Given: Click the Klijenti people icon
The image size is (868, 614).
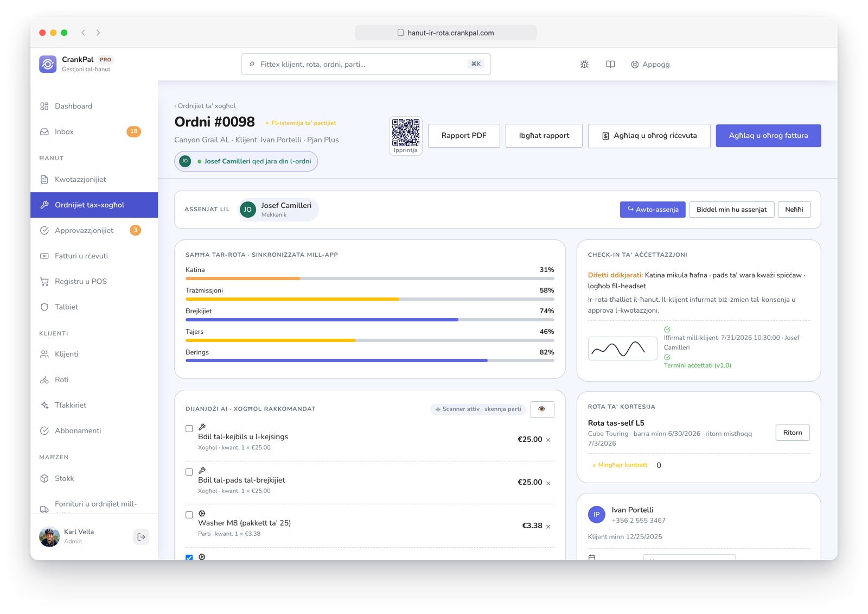Looking at the screenshot, I should pyautogui.click(x=44, y=354).
